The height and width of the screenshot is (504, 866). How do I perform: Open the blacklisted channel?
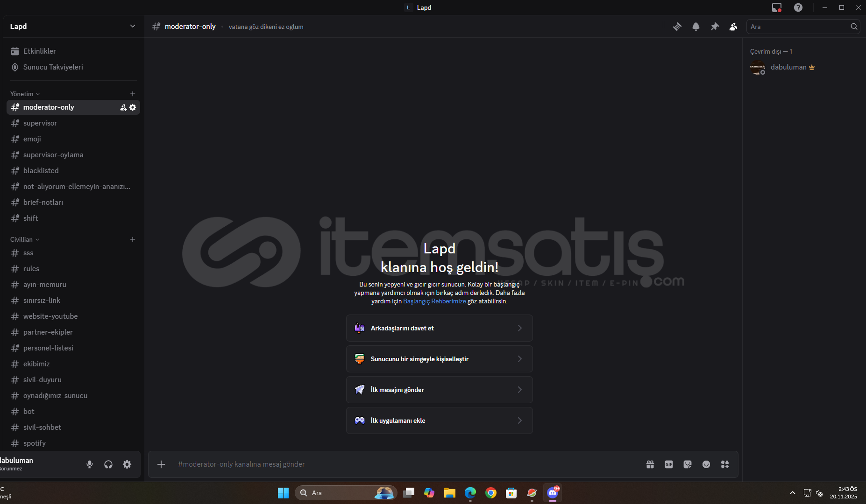[x=73, y=171]
